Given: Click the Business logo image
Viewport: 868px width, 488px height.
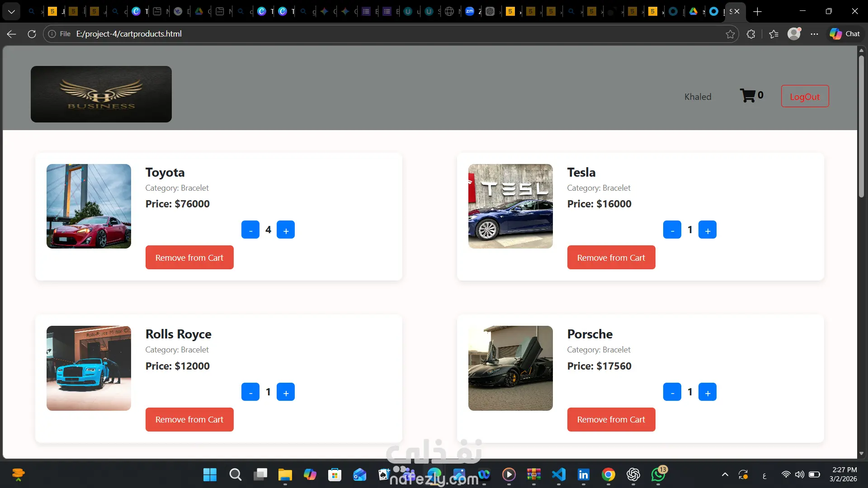Looking at the screenshot, I should [x=101, y=94].
